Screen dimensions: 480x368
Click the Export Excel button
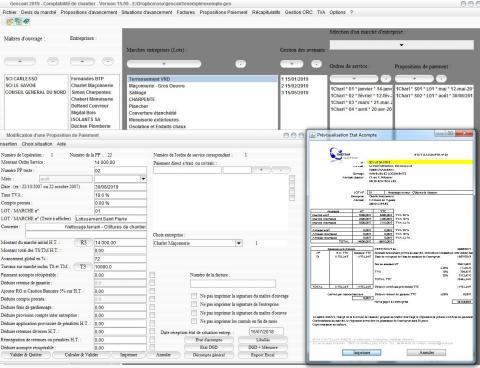pyautogui.click(x=263, y=355)
